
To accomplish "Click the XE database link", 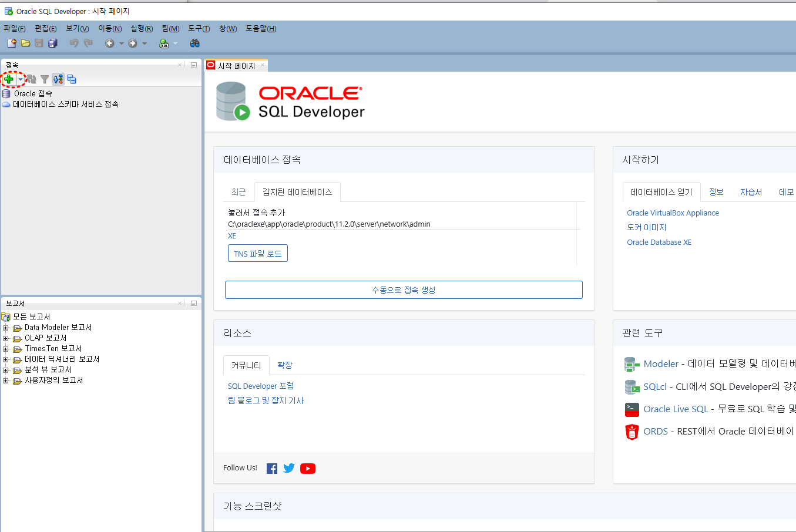I will coord(232,235).
